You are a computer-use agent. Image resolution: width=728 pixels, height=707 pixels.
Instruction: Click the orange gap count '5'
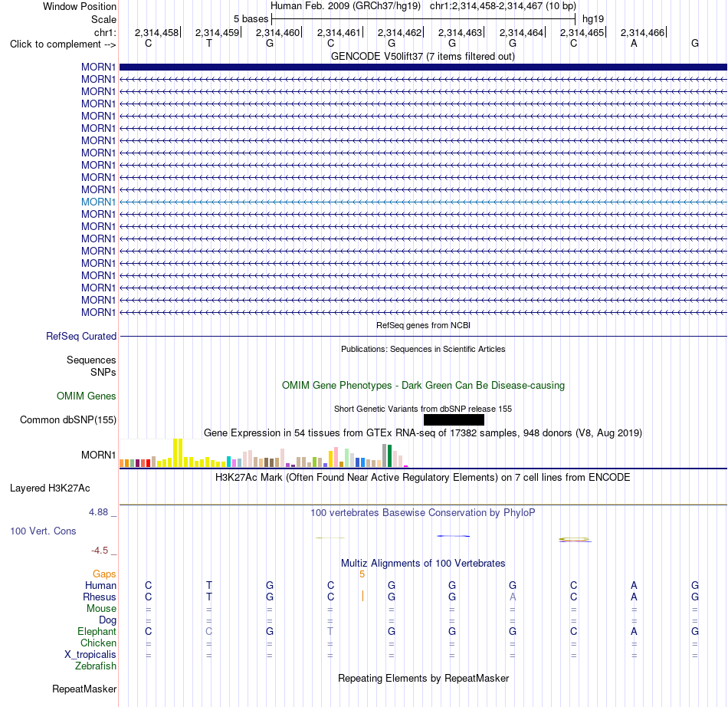[362, 574]
